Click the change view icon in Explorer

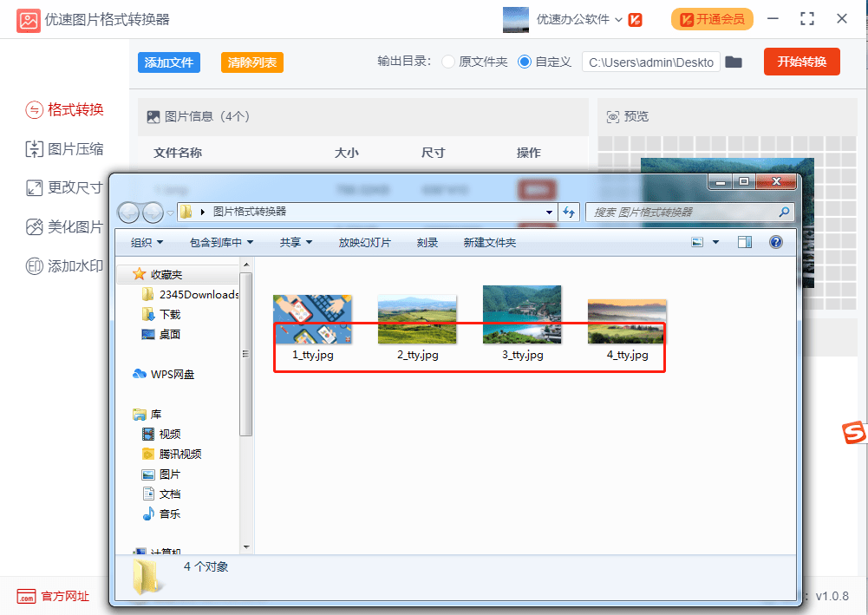pyautogui.click(x=697, y=243)
